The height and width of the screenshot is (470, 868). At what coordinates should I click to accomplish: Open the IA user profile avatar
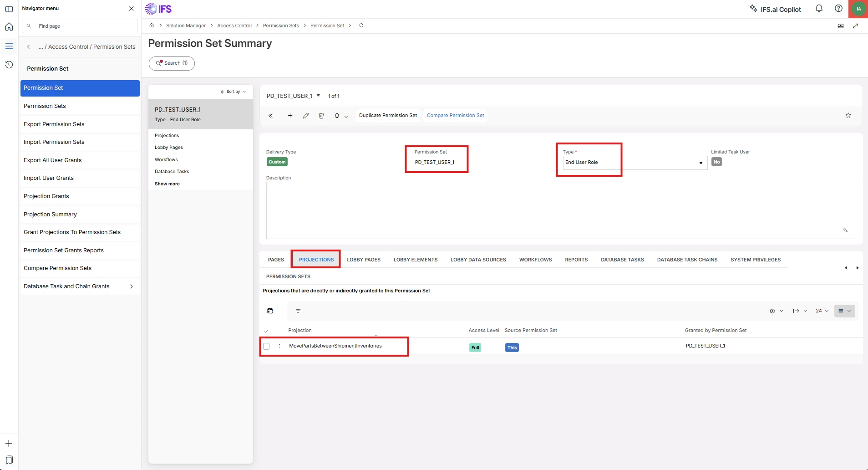(859, 9)
